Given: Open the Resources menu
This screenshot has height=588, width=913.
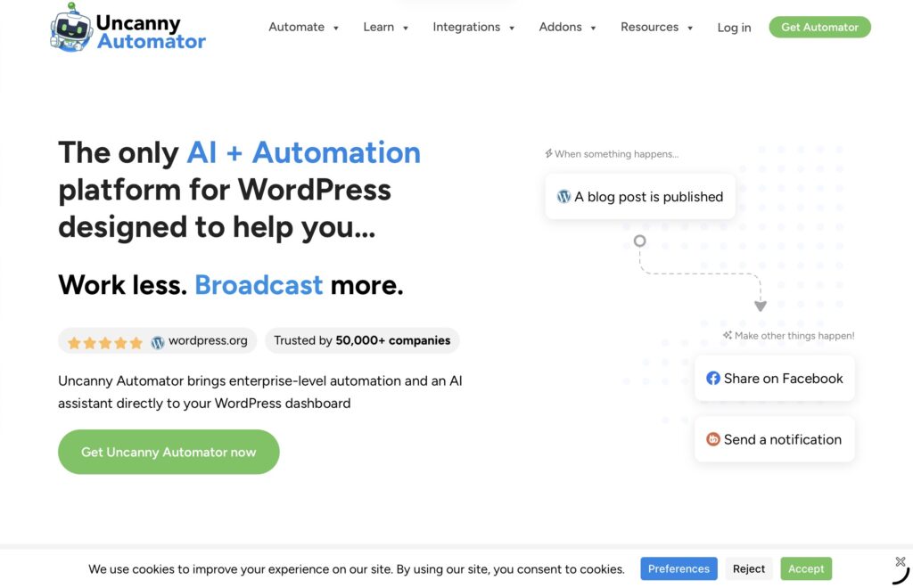Looking at the screenshot, I should [x=649, y=27].
